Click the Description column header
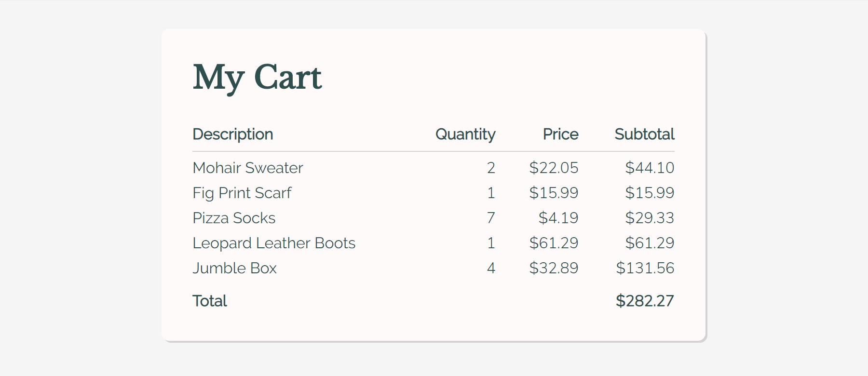 pyautogui.click(x=233, y=134)
